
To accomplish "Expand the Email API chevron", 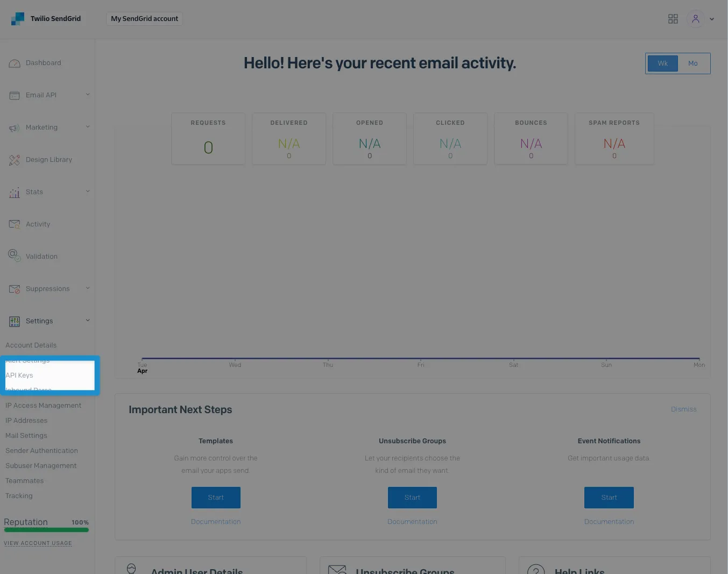I will click(x=88, y=95).
